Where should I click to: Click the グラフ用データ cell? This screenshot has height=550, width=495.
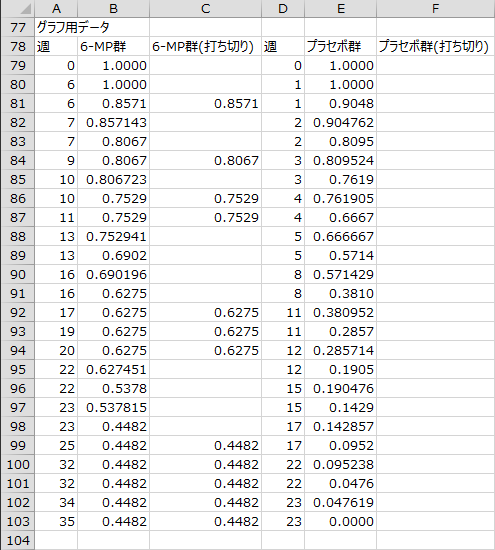[73, 27]
